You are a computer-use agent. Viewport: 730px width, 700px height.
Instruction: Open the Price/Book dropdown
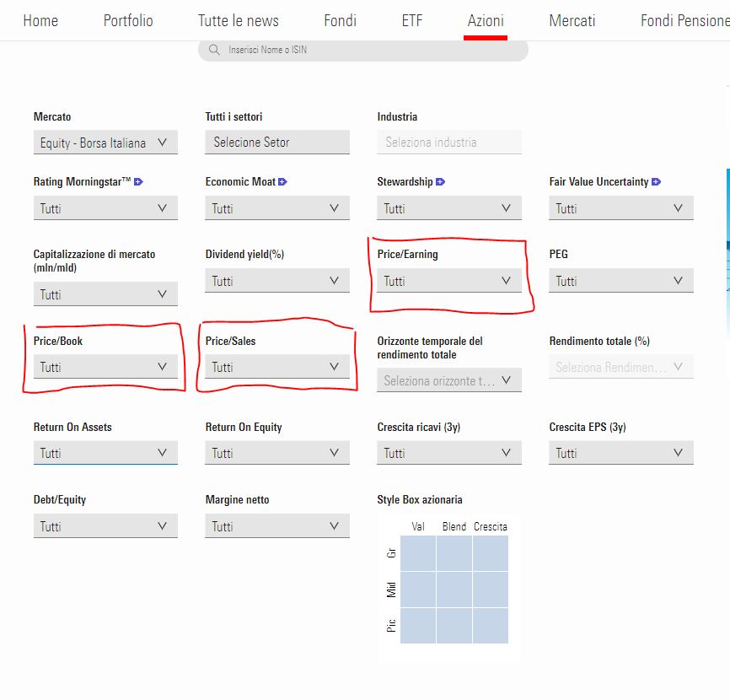tap(105, 367)
